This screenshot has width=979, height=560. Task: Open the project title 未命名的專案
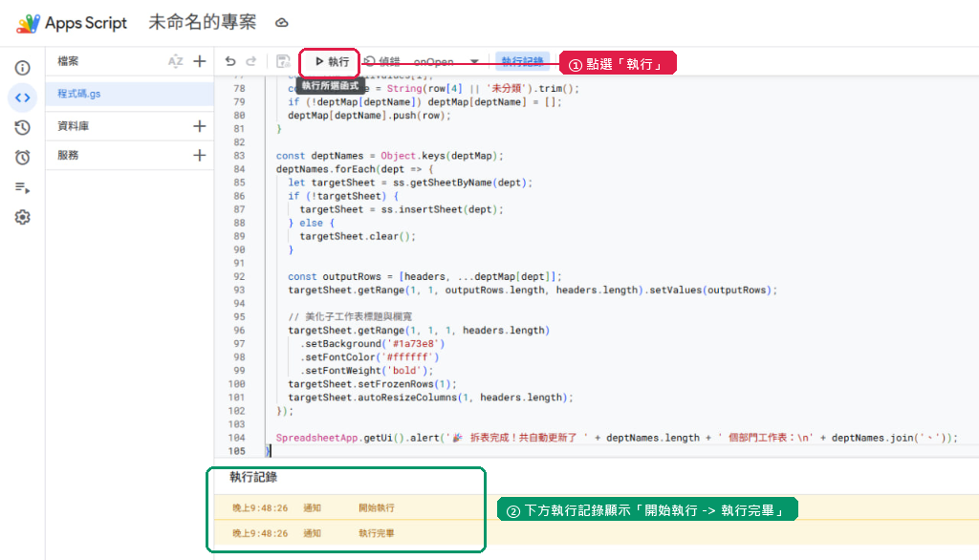203,23
